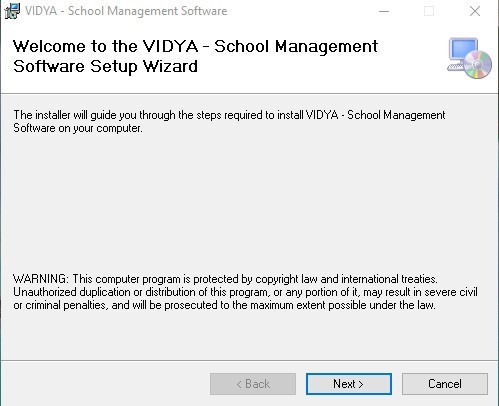Click the Welcome to the VIDYA heading line
The image size is (499, 406).
tap(195, 46)
